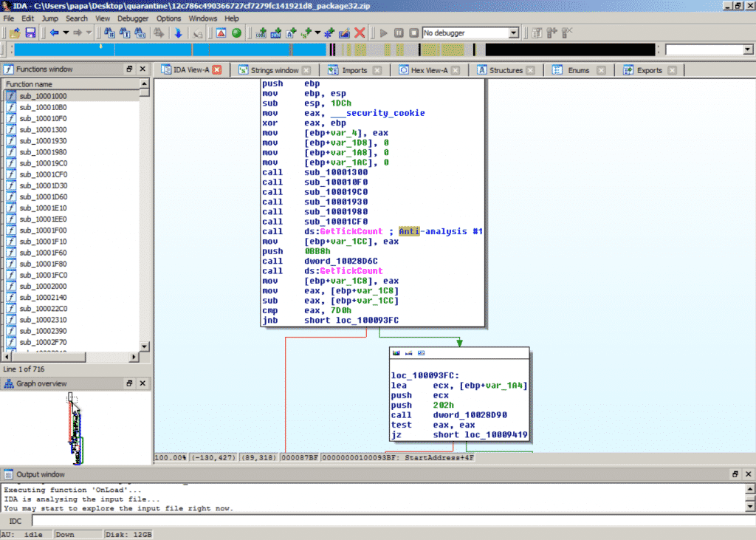The height and width of the screenshot is (540, 756).
Task: Open the Debugger menu
Action: click(x=133, y=18)
